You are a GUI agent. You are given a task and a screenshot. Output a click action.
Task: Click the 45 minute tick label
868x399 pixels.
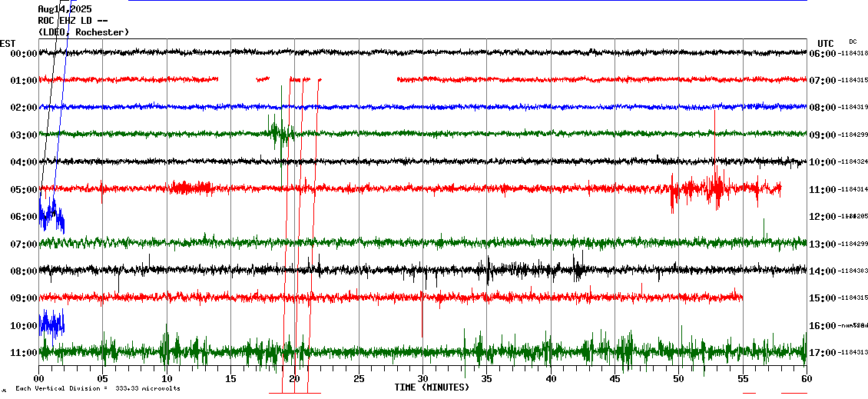(x=615, y=379)
